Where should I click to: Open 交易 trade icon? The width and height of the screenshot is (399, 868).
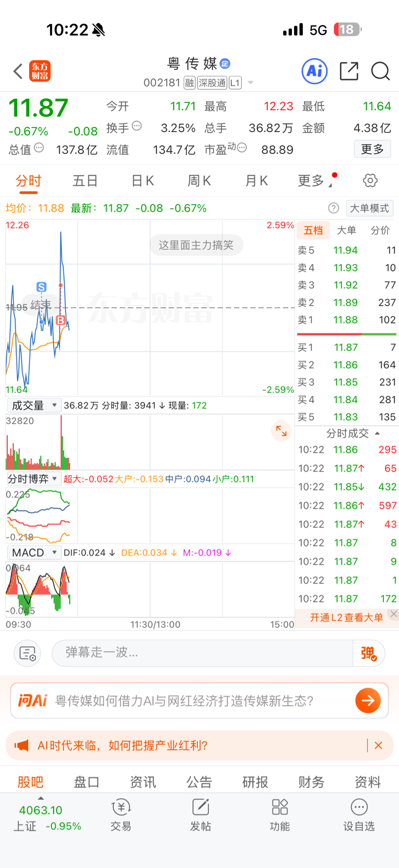coord(121,815)
